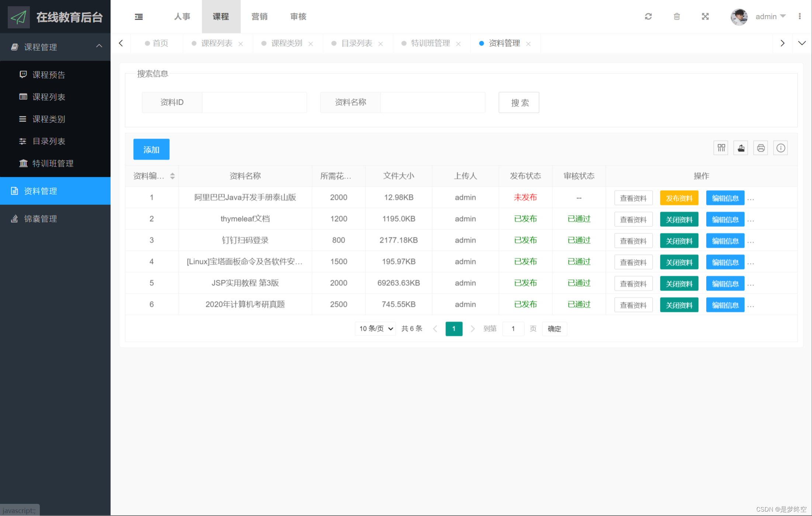
Task: Close the 目录列表 tab
Action: (381, 44)
